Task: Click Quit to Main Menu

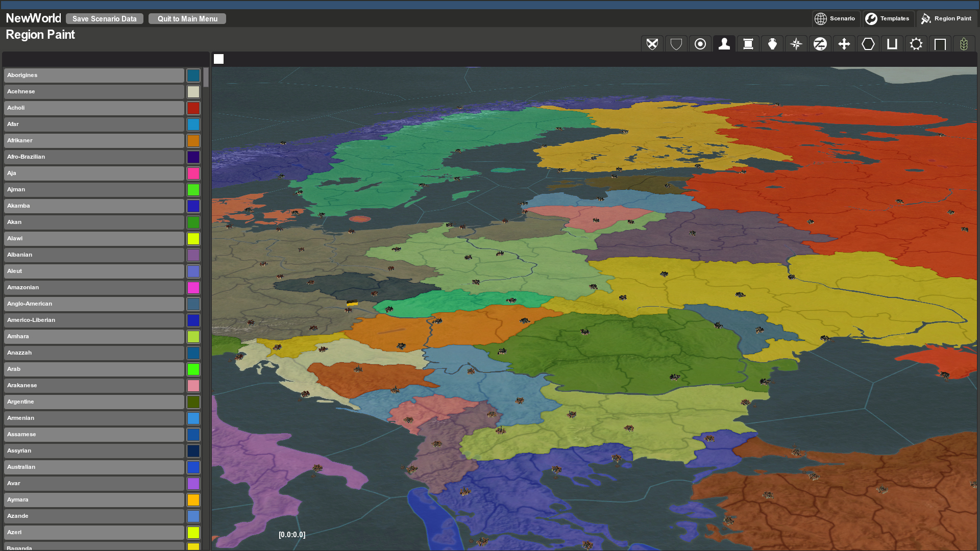Action: 187,19
